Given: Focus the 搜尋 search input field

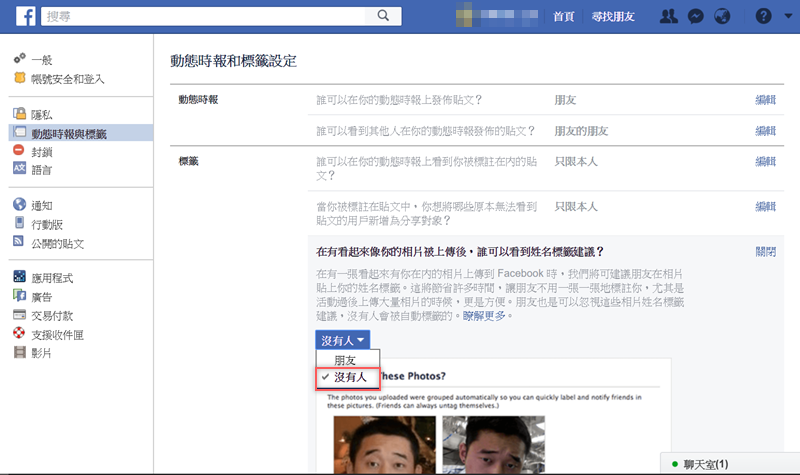Looking at the screenshot, I should [x=203, y=16].
